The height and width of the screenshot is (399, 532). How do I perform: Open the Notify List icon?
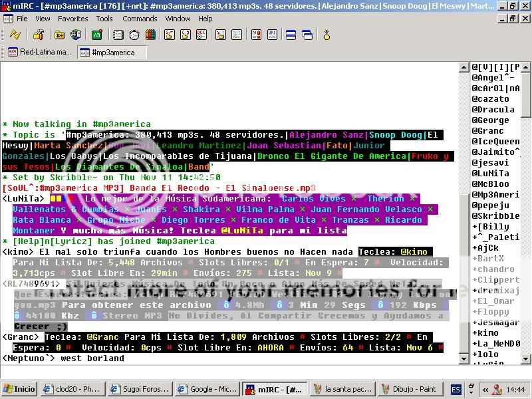(256, 35)
